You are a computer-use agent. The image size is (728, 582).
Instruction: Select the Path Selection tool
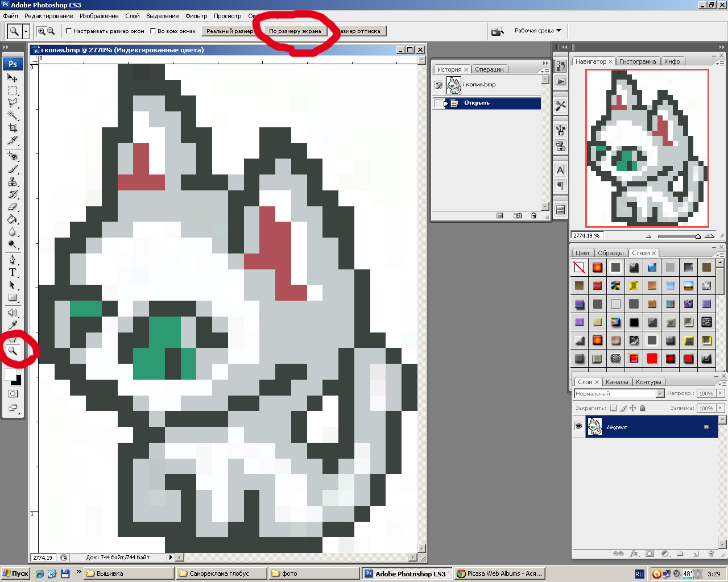(13, 285)
